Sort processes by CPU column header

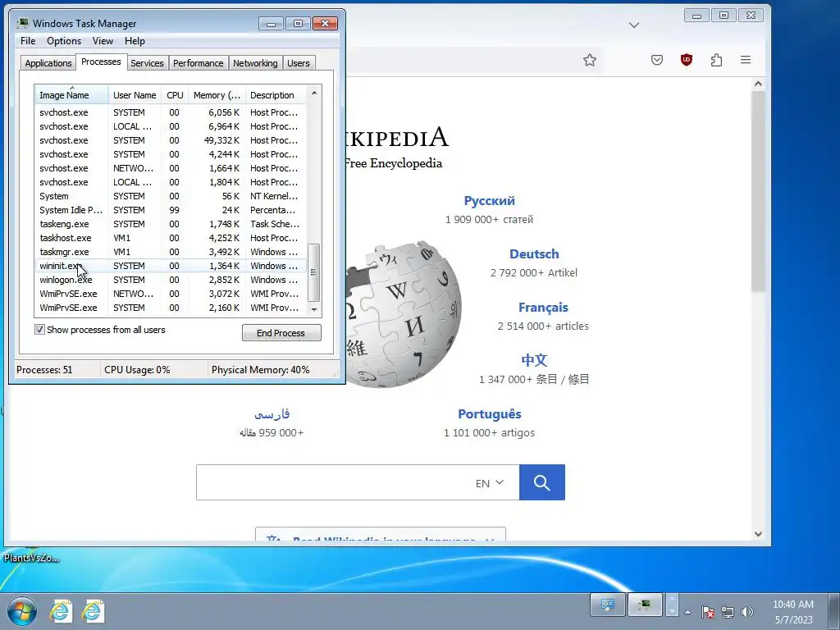click(175, 95)
